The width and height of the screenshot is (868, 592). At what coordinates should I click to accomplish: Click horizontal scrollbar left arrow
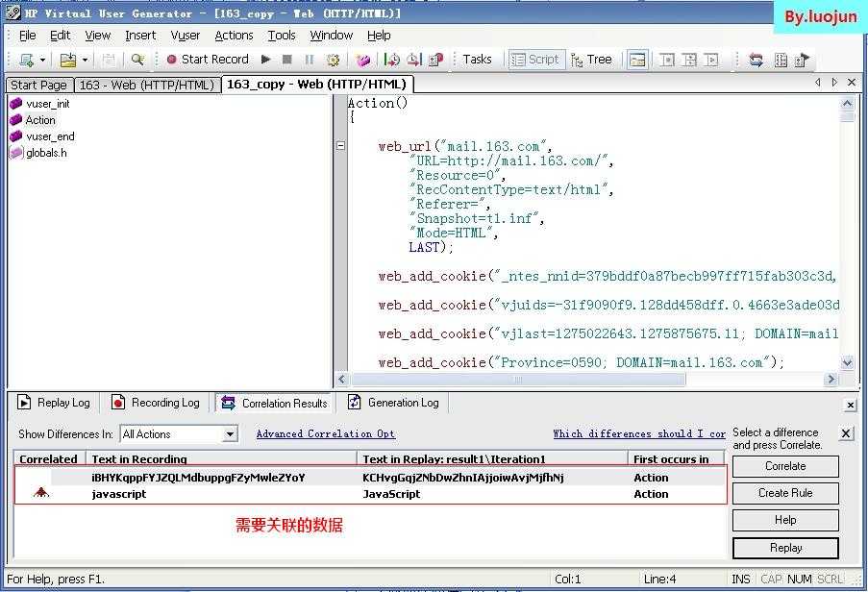(341, 380)
